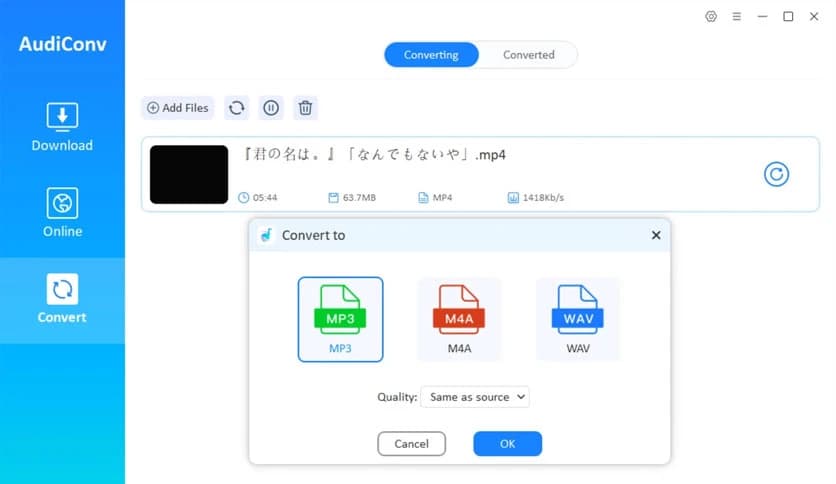Click the circular convert icon on file row

tap(776, 174)
